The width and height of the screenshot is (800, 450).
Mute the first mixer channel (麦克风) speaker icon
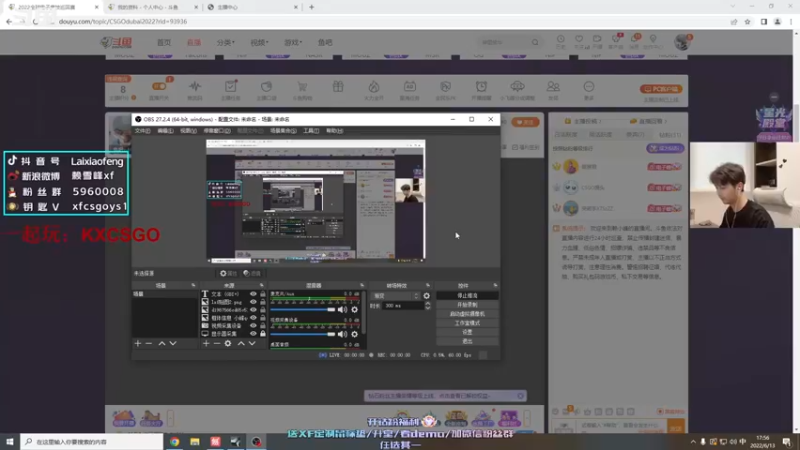click(342, 310)
